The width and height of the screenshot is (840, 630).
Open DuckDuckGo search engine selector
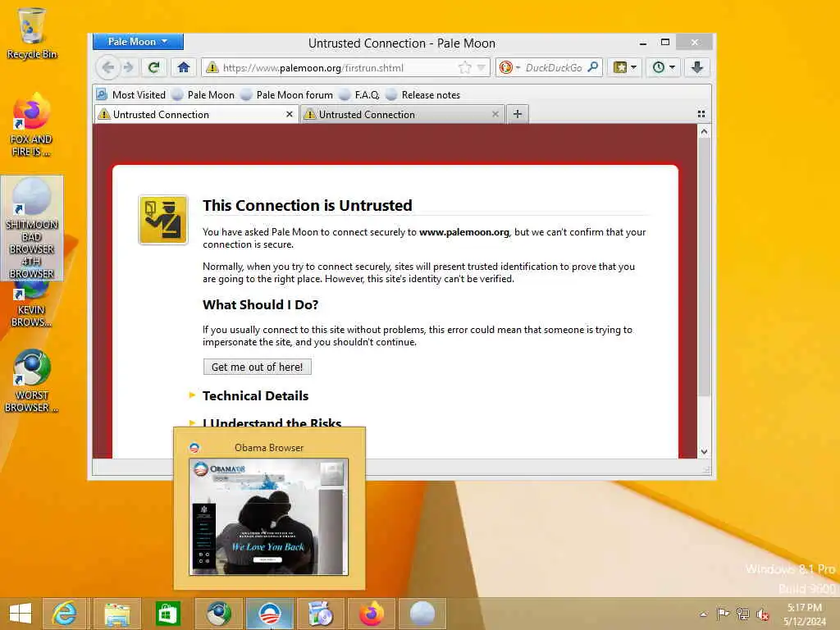[x=509, y=67]
